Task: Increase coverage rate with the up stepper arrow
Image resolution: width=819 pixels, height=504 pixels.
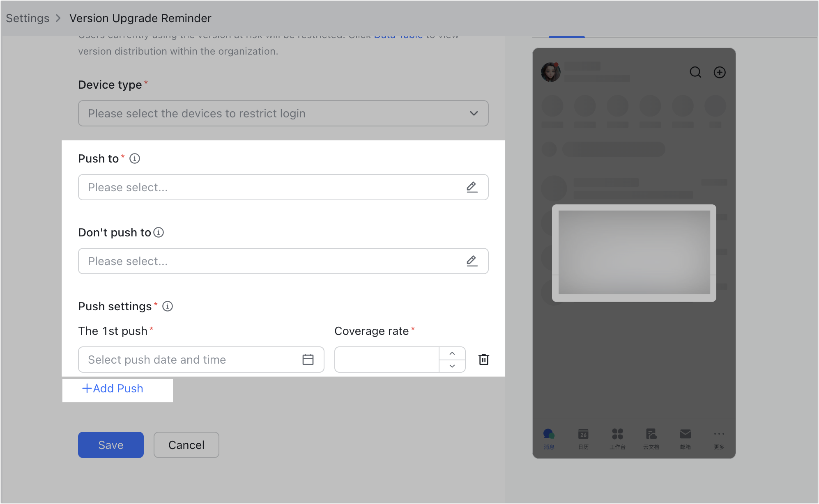Action: pyautogui.click(x=452, y=353)
